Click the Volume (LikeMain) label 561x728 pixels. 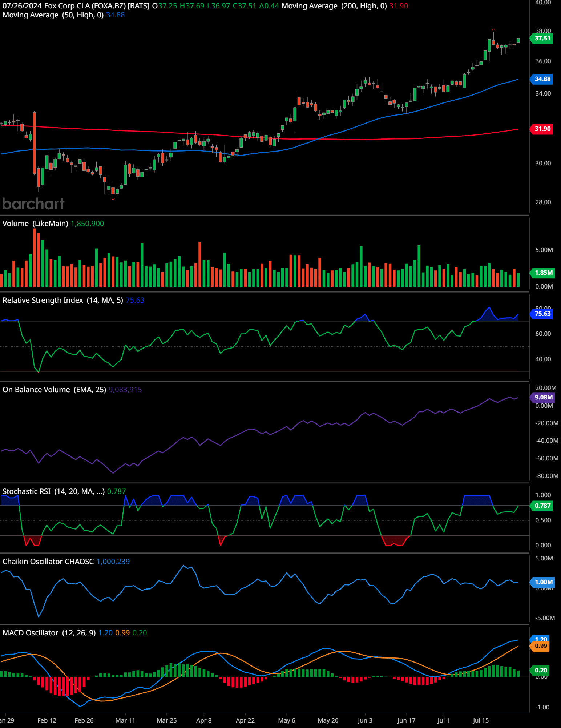click(x=35, y=224)
